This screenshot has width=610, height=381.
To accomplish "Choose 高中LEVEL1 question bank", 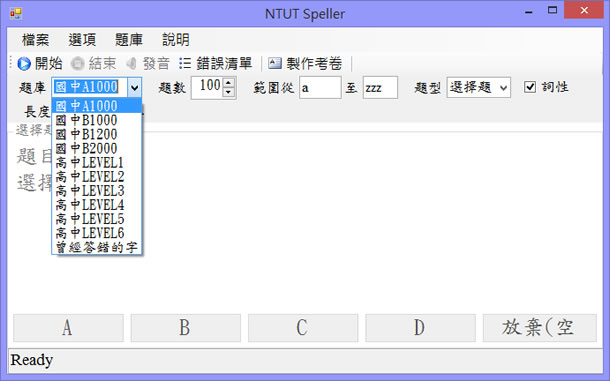I will (x=96, y=162).
